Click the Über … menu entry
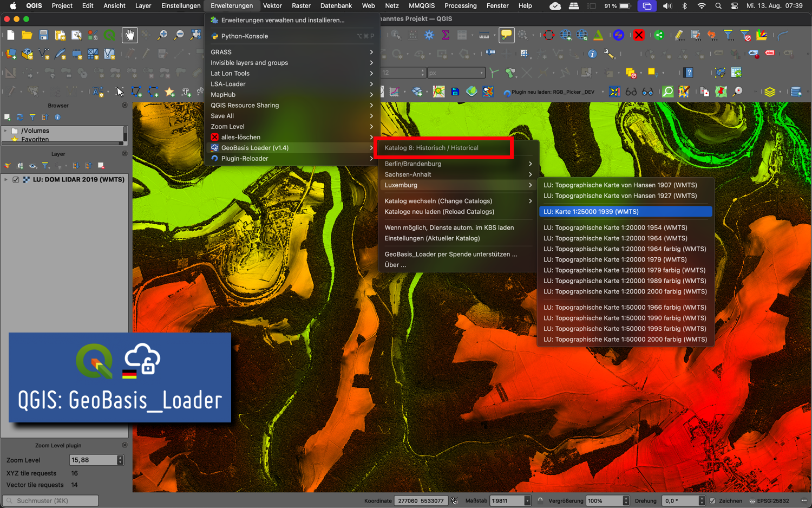The height and width of the screenshot is (508, 812). [459, 265]
